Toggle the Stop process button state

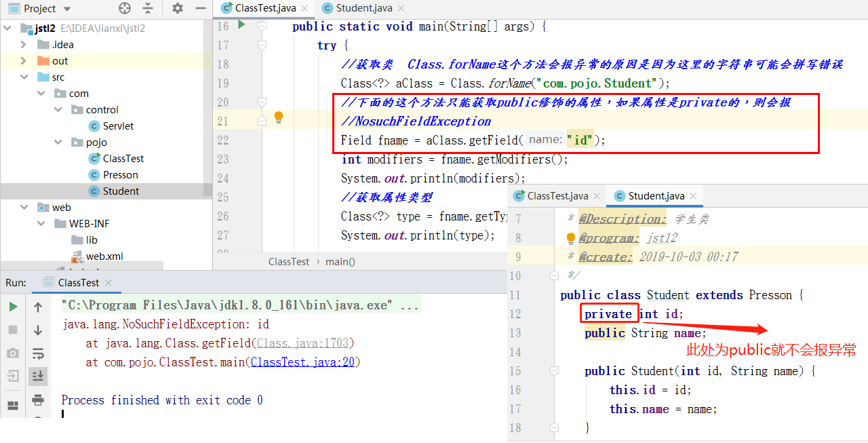14,330
